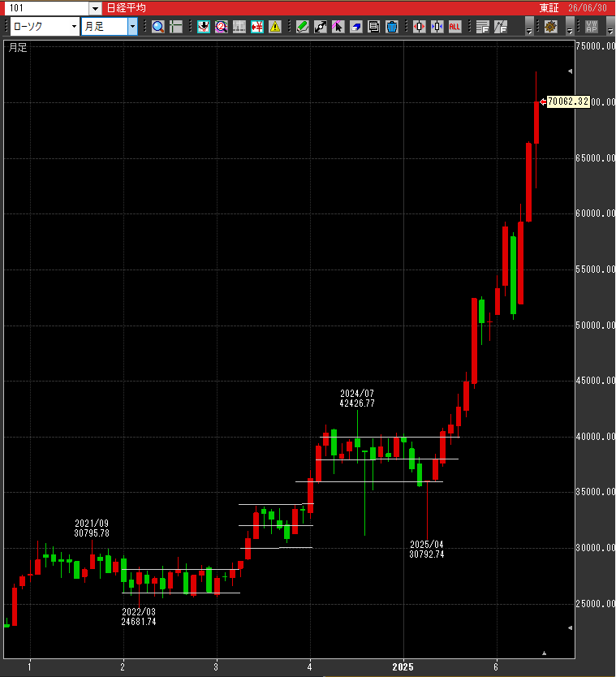The height and width of the screenshot is (677, 616).
Task: Click the 2025 year axis label
Action: 403,667
